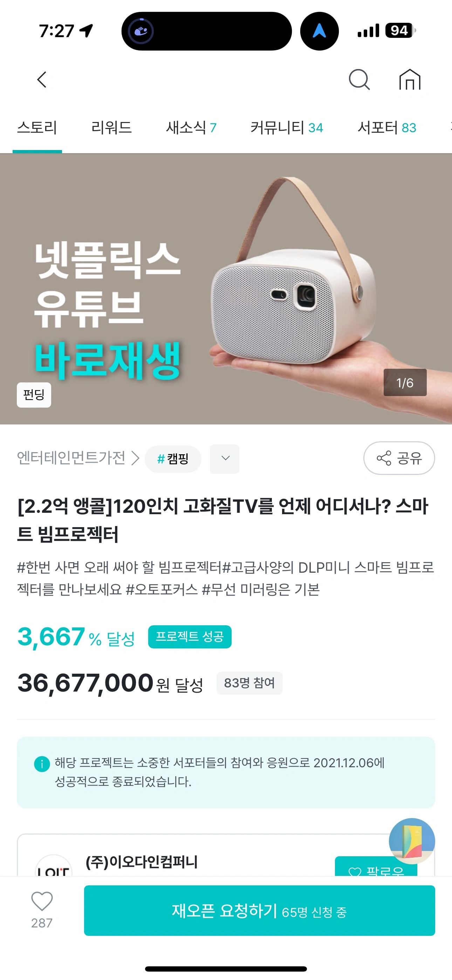
Task: Open the Dynamic Island activity icon
Action: coord(141,31)
